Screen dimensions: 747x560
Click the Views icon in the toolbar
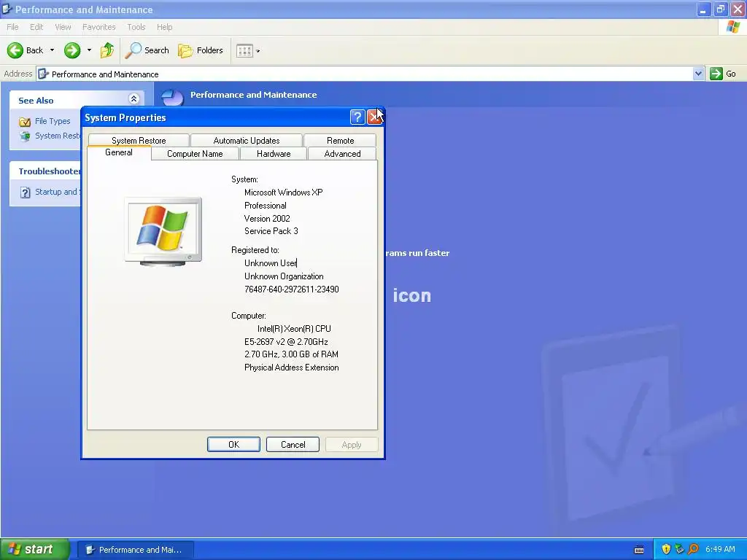point(244,50)
